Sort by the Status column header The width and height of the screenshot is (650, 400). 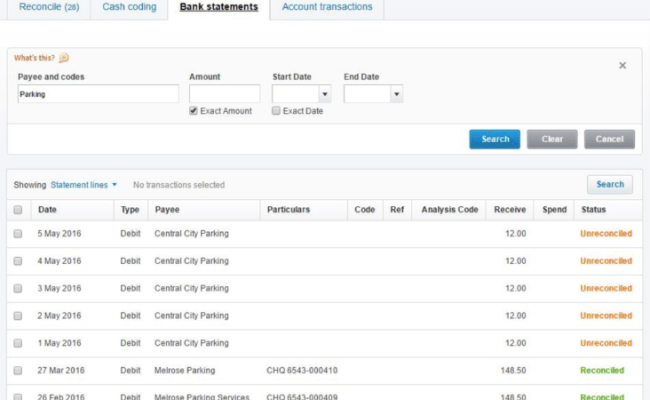[x=593, y=210]
